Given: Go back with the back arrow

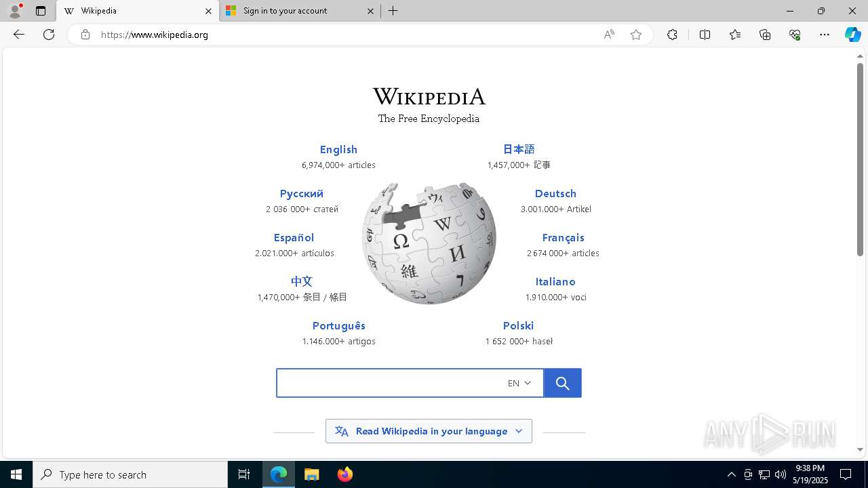Looking at the screenshot, I should coord(19,35).
